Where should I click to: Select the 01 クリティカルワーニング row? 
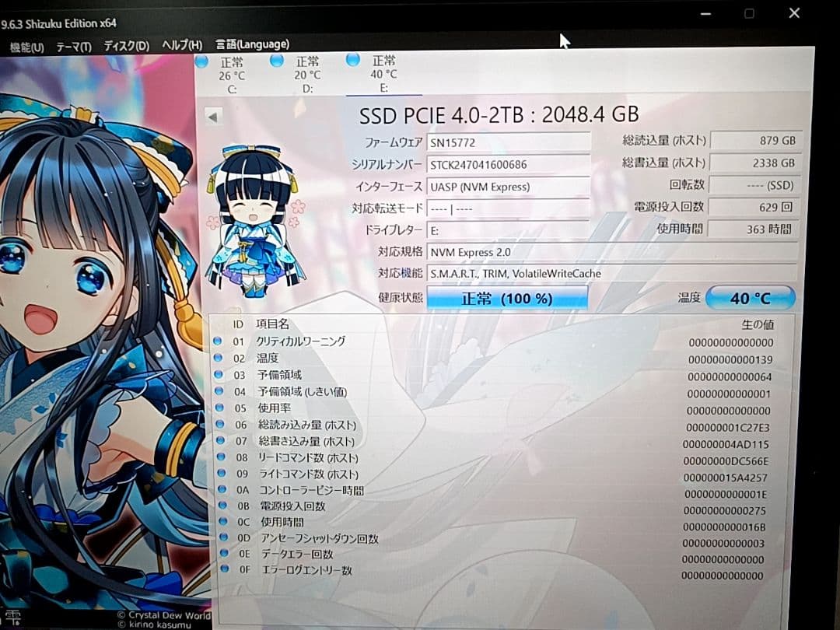493,341
